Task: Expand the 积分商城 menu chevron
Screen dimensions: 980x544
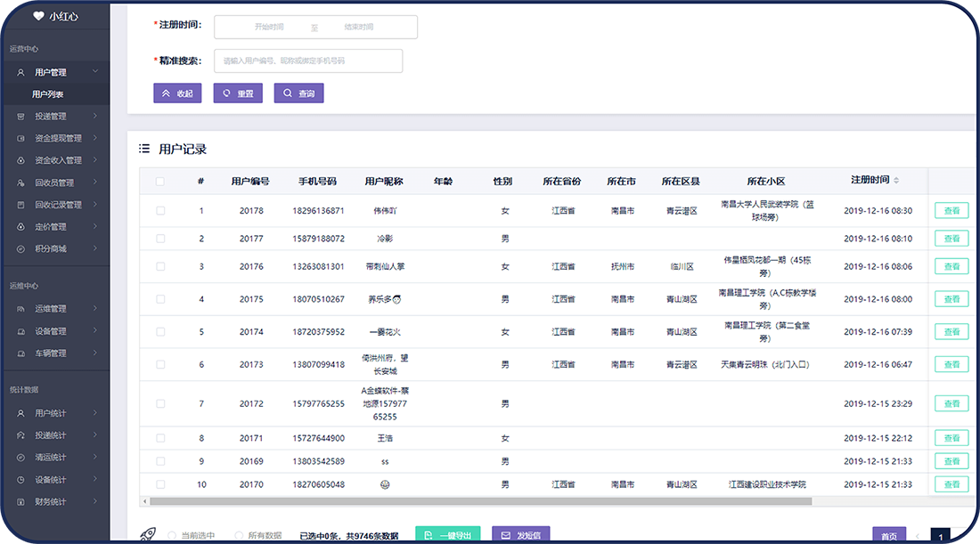Action: pyautogui.click(x=95, y=248)
